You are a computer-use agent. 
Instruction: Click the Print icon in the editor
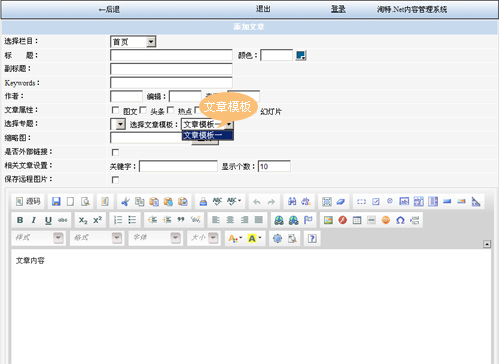tap(203, 201)
